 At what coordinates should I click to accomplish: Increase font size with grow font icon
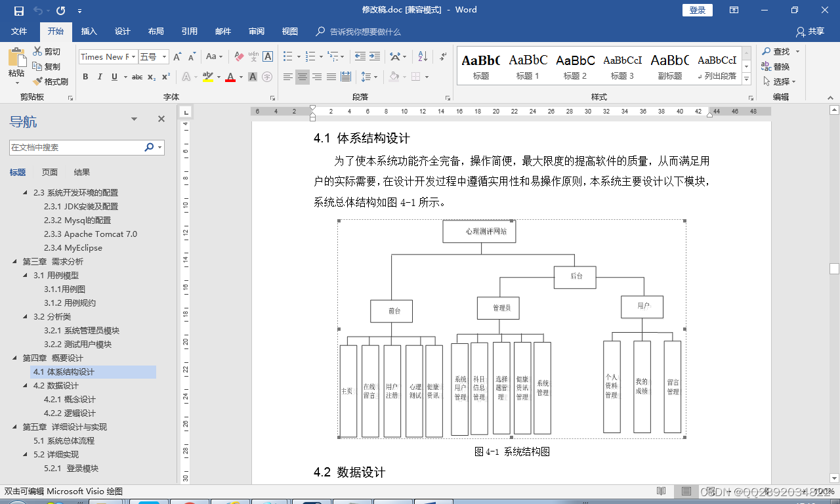click(177, 56)
